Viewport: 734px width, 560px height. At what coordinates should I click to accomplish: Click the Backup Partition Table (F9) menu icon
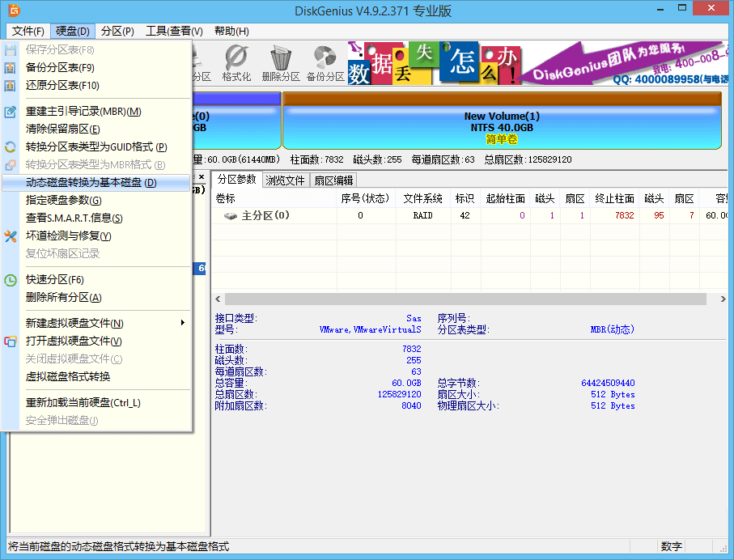(x=11, y=68)
